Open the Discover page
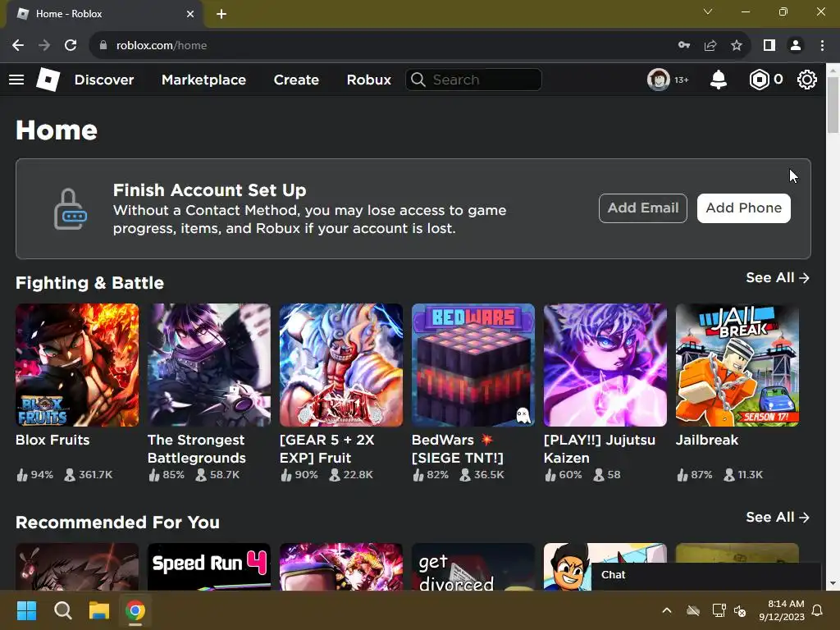This screenshot has width=840, height=630. 104,80
